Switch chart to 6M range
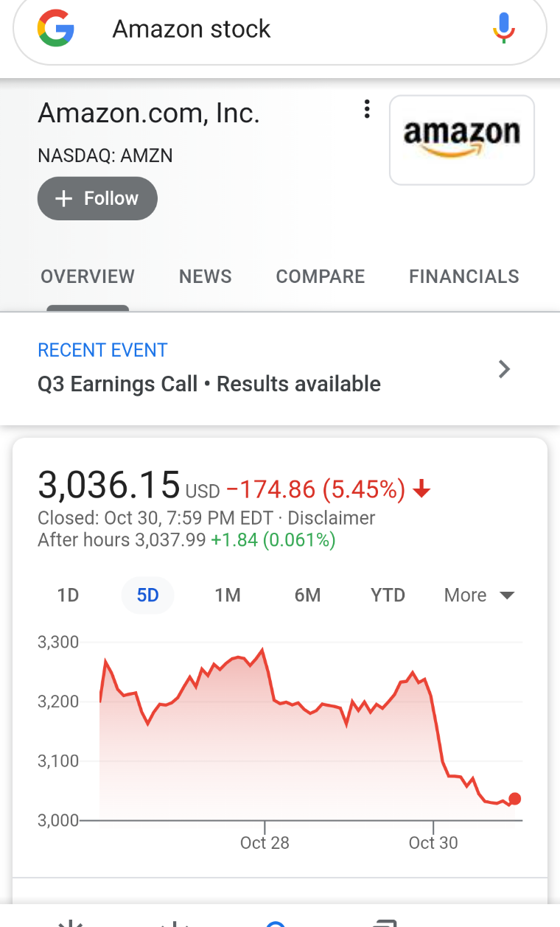The width and height of the screenshot is (560, 927). click(307, 595)
